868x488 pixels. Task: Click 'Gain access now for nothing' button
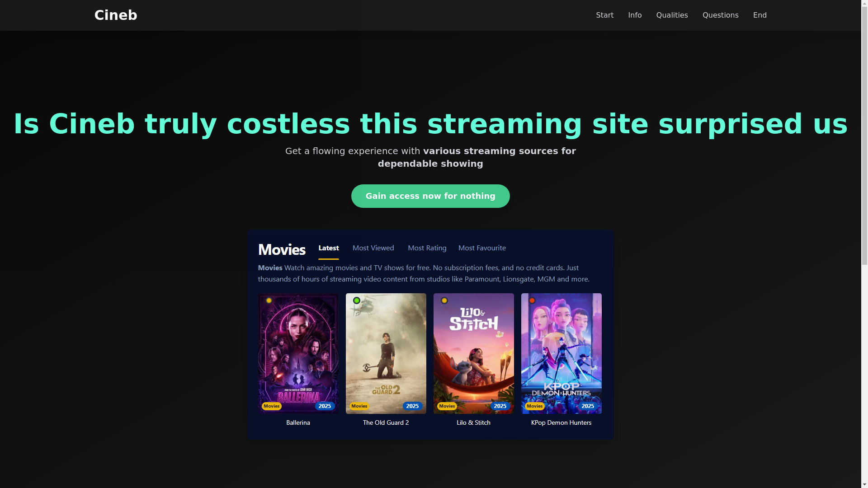(x=430, y=196)
